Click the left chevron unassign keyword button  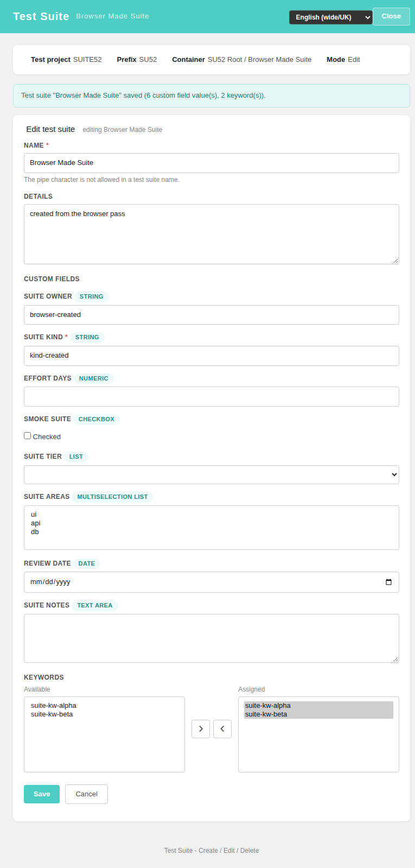pyautogui.click(x=222, y=729)
